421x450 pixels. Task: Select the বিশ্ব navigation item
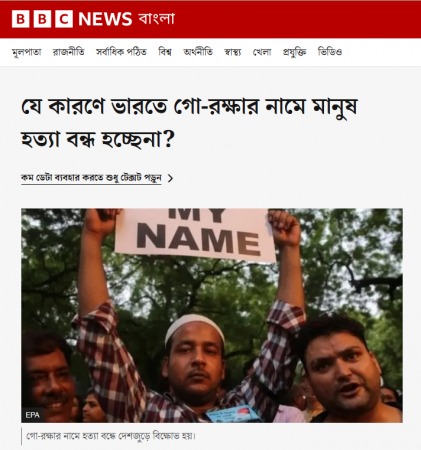165,52
